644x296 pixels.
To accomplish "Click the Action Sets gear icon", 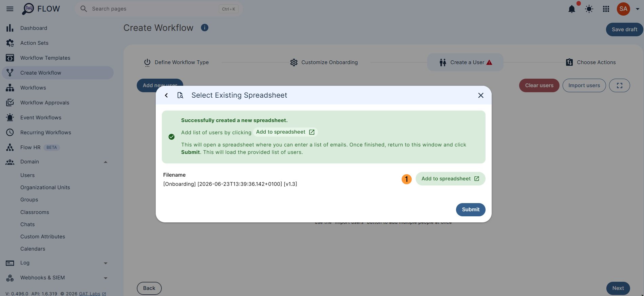I will 10,43.
